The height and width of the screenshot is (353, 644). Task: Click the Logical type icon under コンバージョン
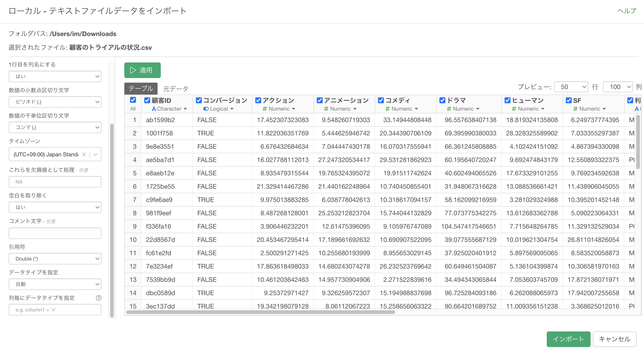point(206,109)
